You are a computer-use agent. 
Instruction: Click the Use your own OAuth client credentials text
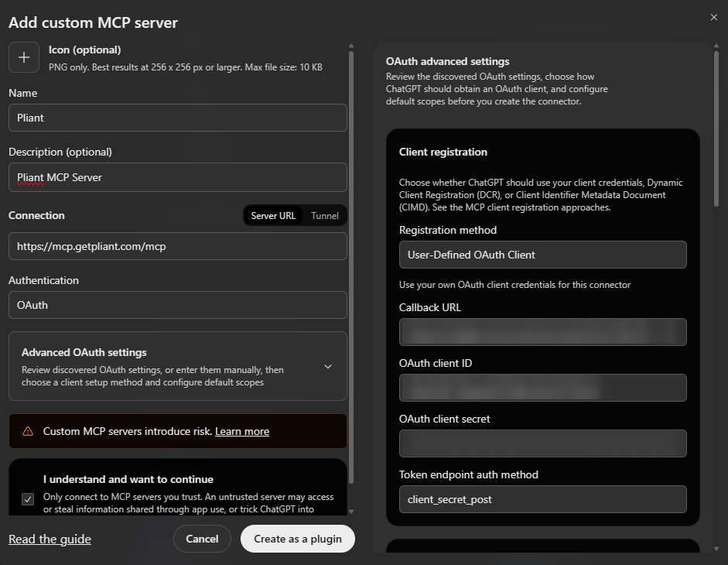[515, 284]
